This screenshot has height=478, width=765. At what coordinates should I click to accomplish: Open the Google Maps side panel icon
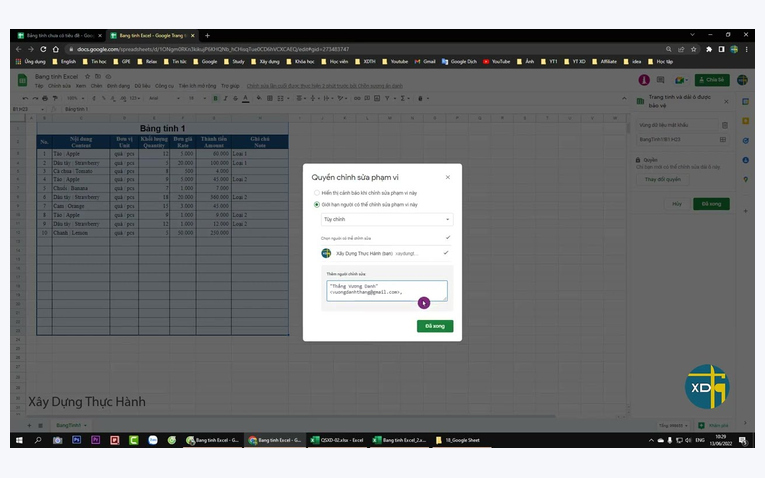(745, 179)
